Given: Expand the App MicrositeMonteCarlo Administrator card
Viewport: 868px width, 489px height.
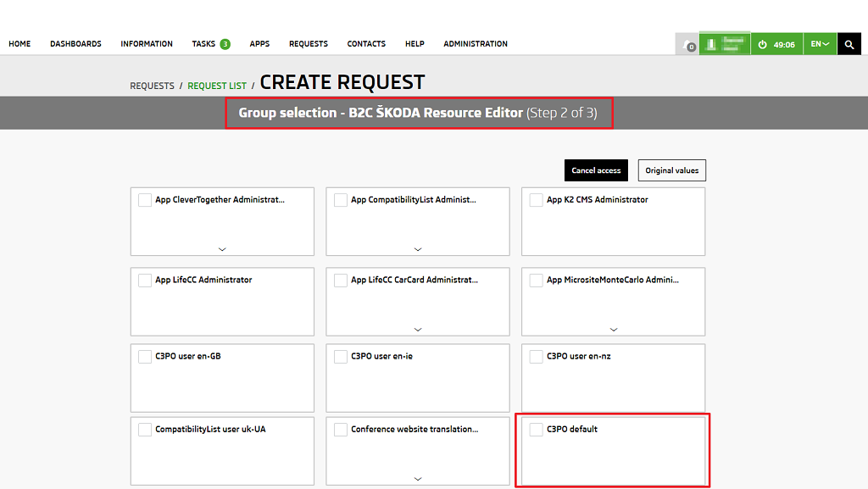Looking at the screenshot, I should (x=614, y=330).
